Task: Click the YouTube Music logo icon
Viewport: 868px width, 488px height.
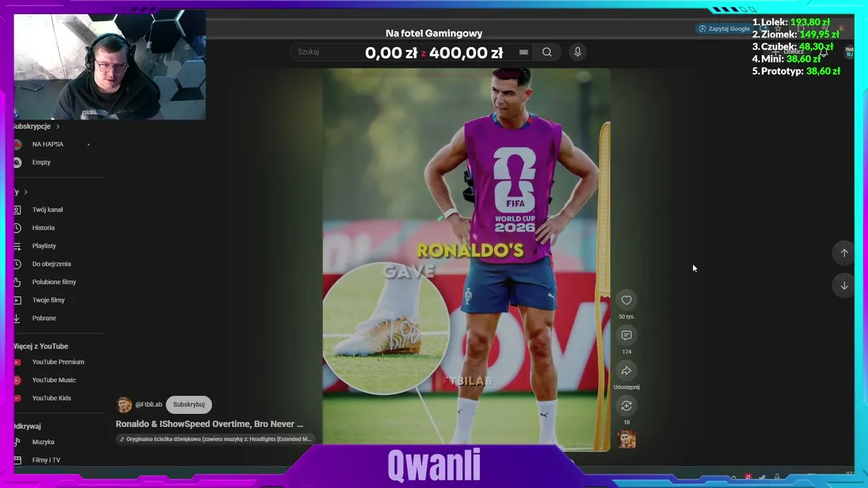Action: point(17,380)
